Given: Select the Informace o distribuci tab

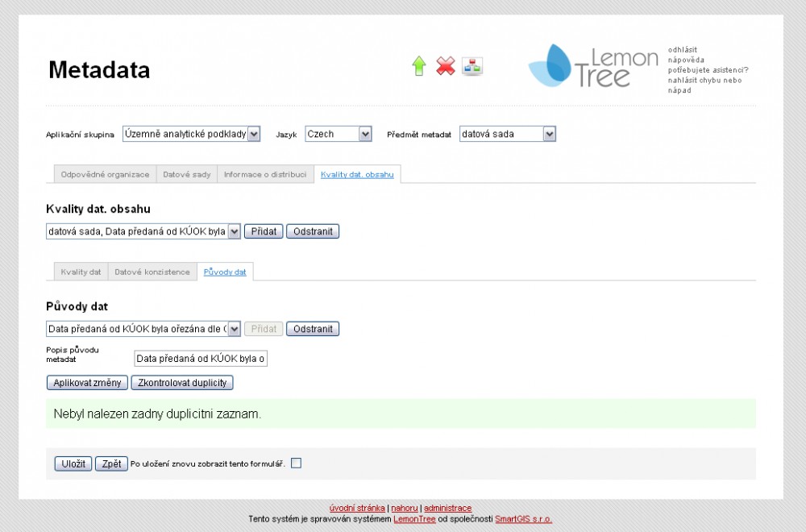Looking at the screenshot, I should tap(265, 174).
